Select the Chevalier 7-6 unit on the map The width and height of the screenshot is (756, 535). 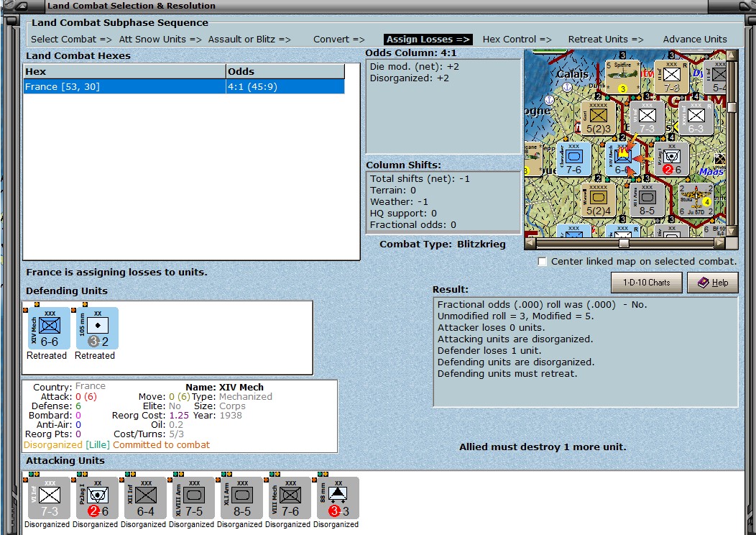(x=573, y=159)
